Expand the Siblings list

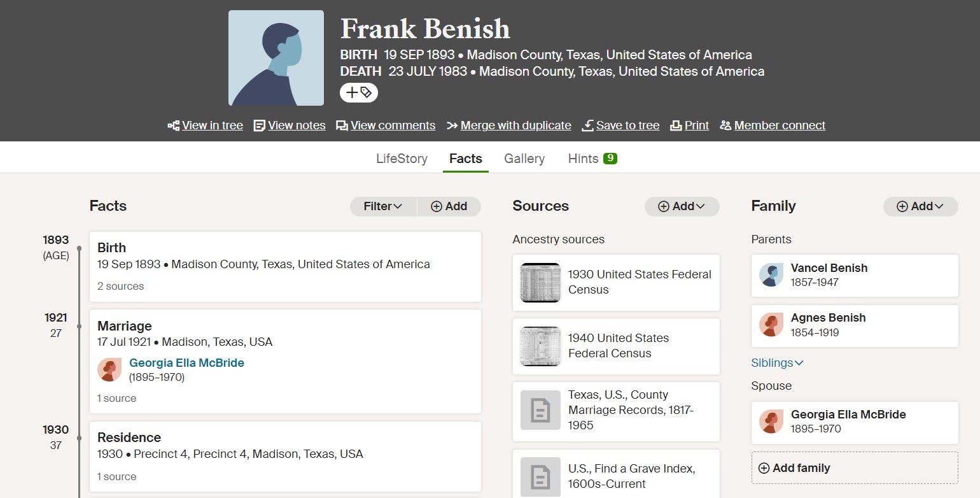[777, 363]
